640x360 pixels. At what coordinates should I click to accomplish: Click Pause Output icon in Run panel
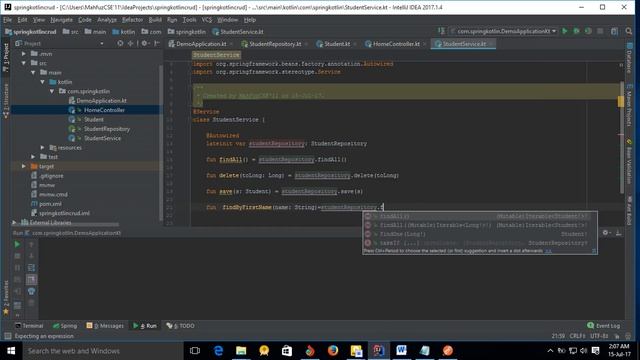(17, 268)
